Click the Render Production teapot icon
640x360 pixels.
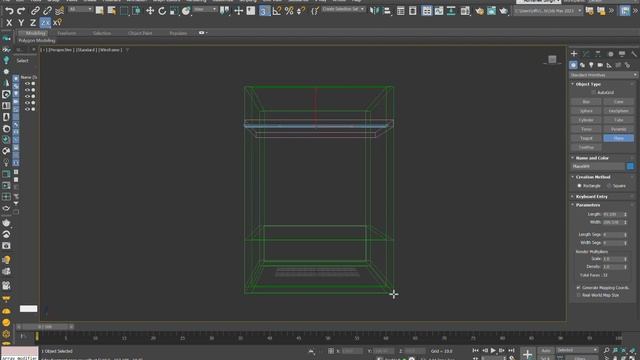(503, 11)
